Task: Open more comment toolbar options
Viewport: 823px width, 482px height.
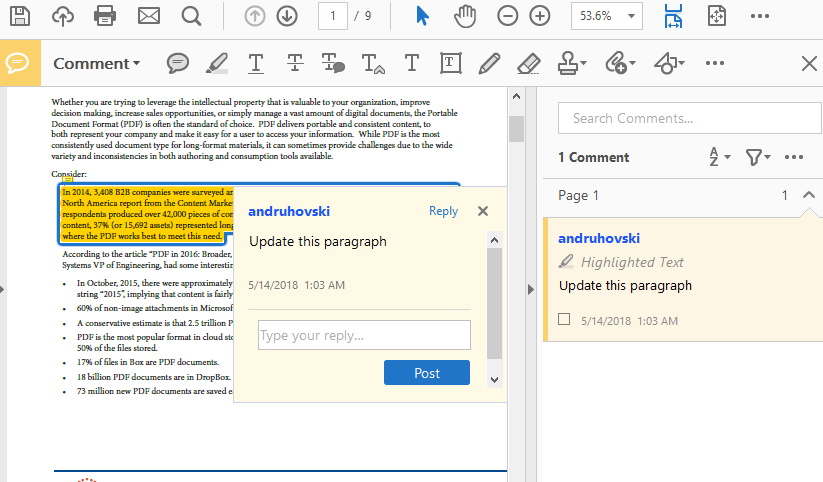Action: [x=715, y=64]
